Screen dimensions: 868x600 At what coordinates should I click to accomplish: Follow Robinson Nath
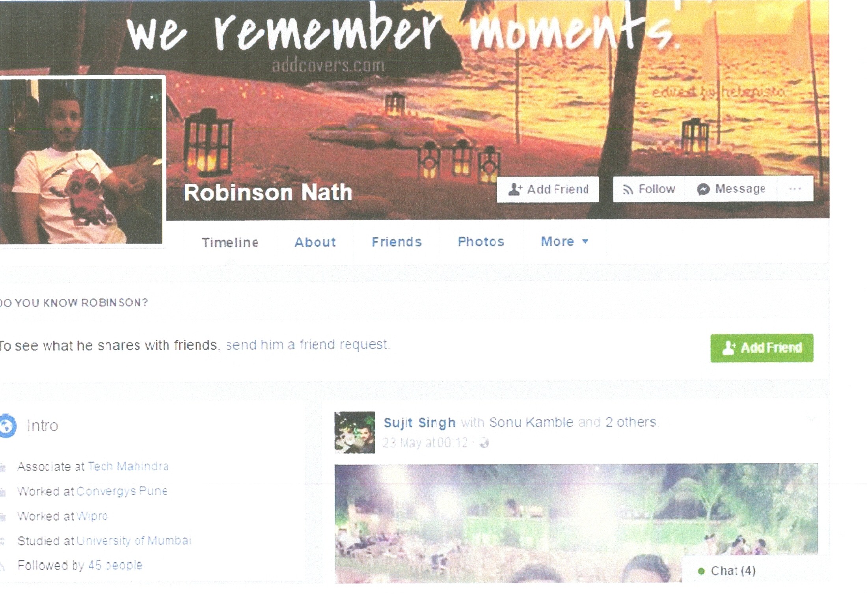pyautogui.click(x=649, y=189)
